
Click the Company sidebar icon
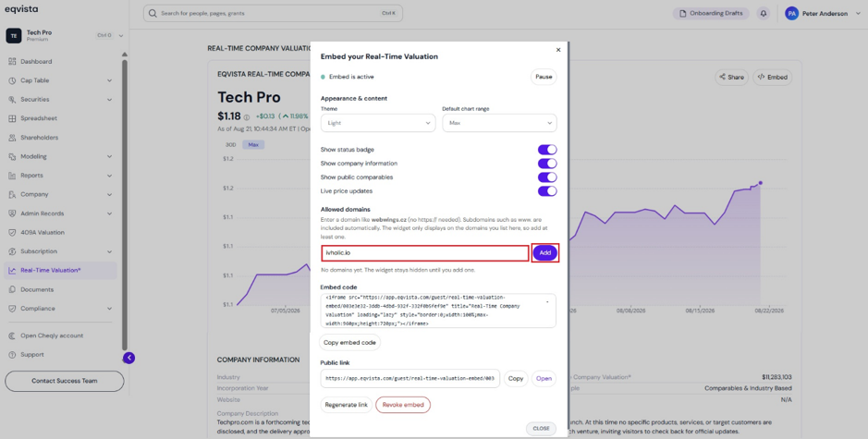pos(12,194)
